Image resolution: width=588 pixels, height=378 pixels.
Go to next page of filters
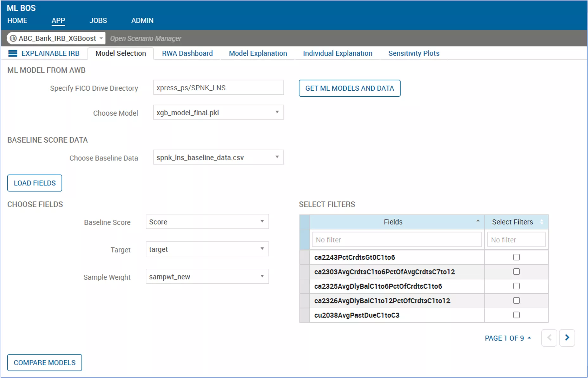pos(567,338)
